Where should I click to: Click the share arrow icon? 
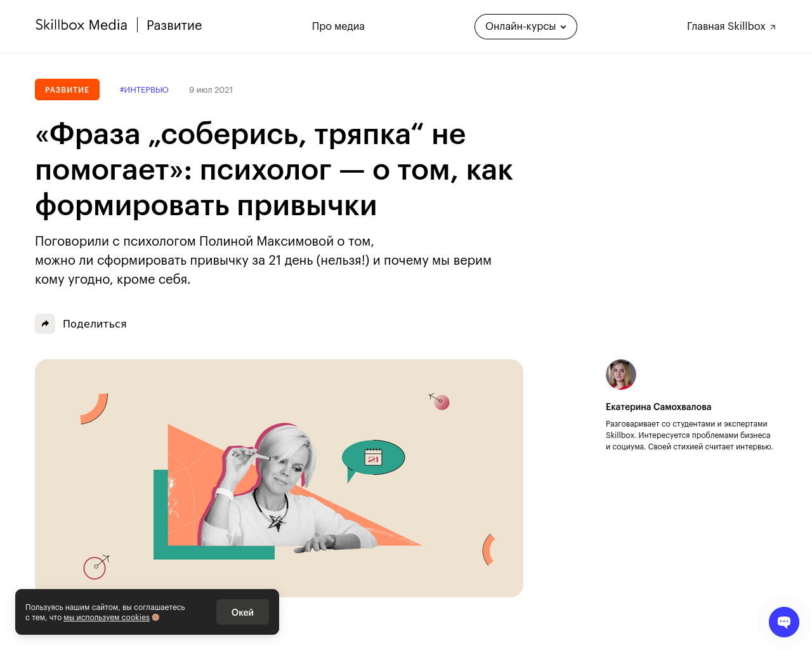click(x=45, y=324)
